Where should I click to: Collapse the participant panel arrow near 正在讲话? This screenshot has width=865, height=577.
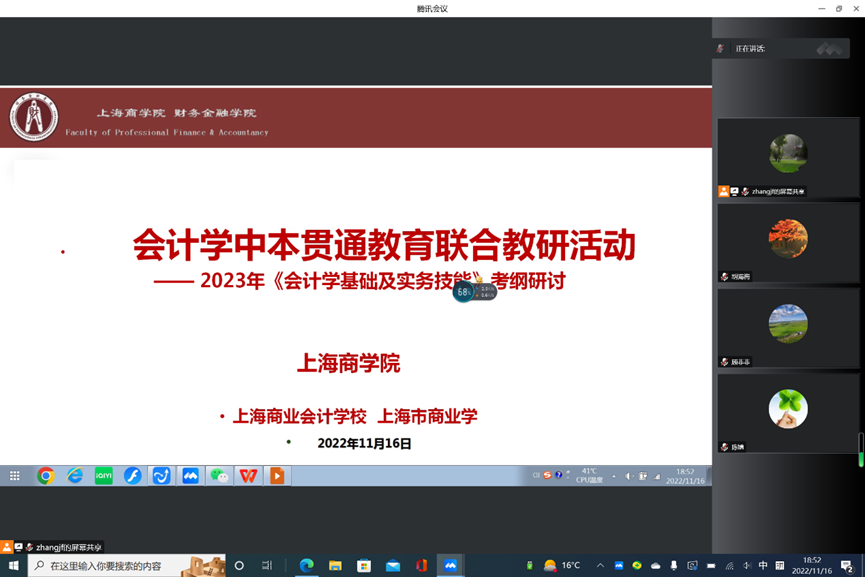coord(828,47)
